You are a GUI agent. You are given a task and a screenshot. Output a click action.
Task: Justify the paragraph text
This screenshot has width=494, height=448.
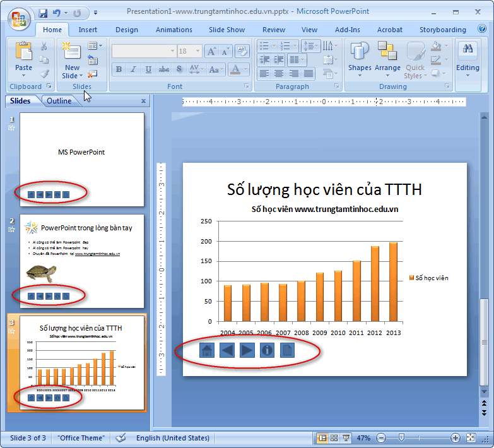click(x=309, y=74)
